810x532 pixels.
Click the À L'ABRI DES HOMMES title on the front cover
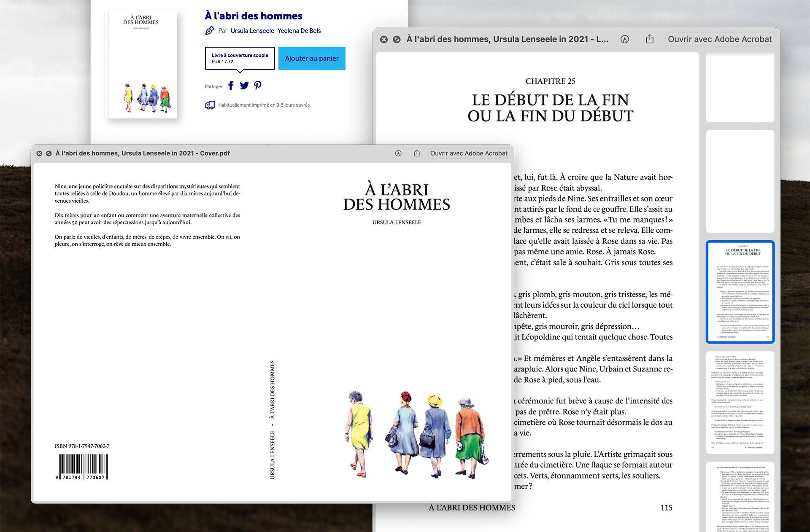[397, 197]
